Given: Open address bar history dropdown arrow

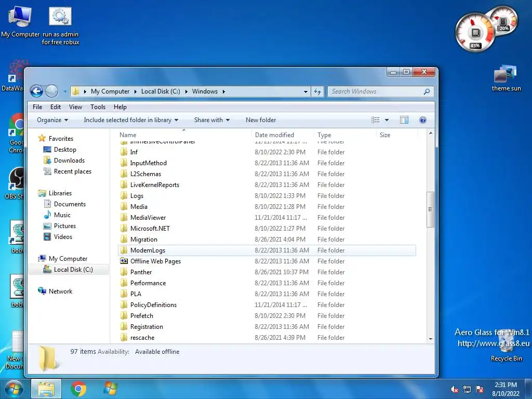Looking at the screenshot, I should coord(305,91).
